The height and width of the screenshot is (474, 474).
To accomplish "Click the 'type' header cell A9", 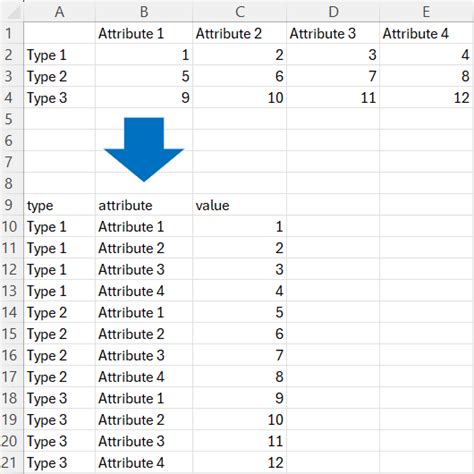I will tap(59, 205).
